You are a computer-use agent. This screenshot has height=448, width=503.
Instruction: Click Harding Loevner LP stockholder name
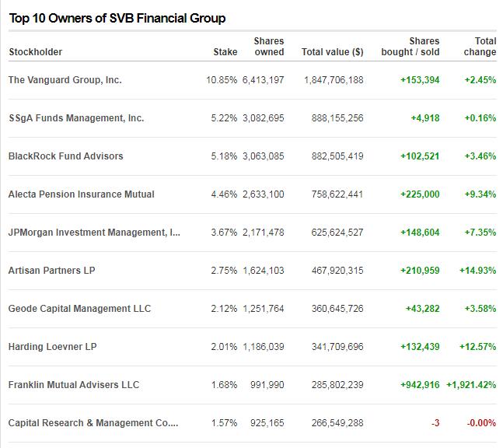tap(53, 347)
